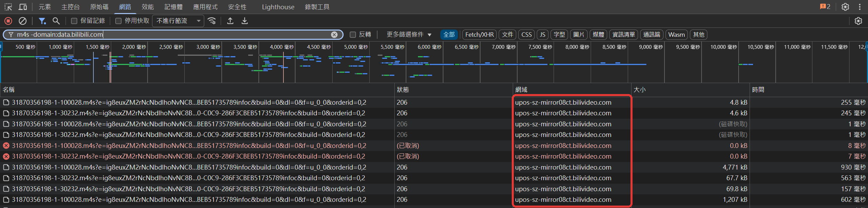Sort by the 大小 column header
868x208 pixels.
coord(691,90)
